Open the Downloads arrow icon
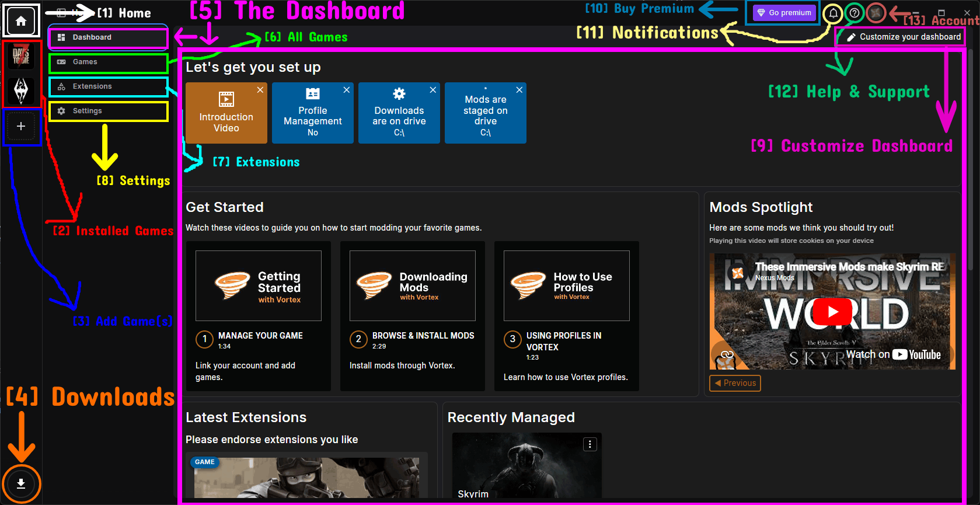Screen dimensions: 980x505 21,484
